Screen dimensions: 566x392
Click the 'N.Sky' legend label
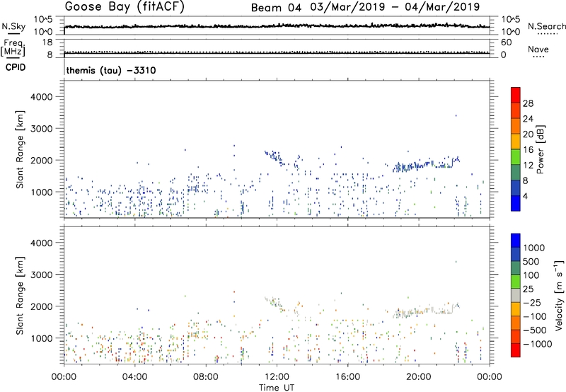click(13, 26)
